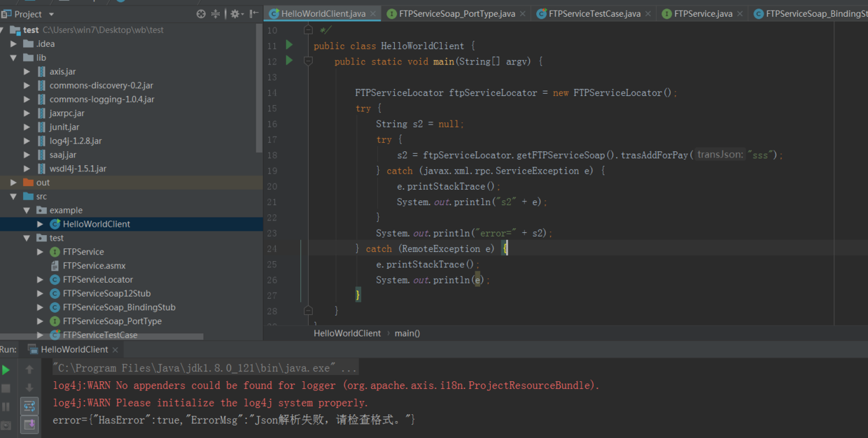
Task: Click the log4j WARN No appenders line
Action: coord(326,386)
